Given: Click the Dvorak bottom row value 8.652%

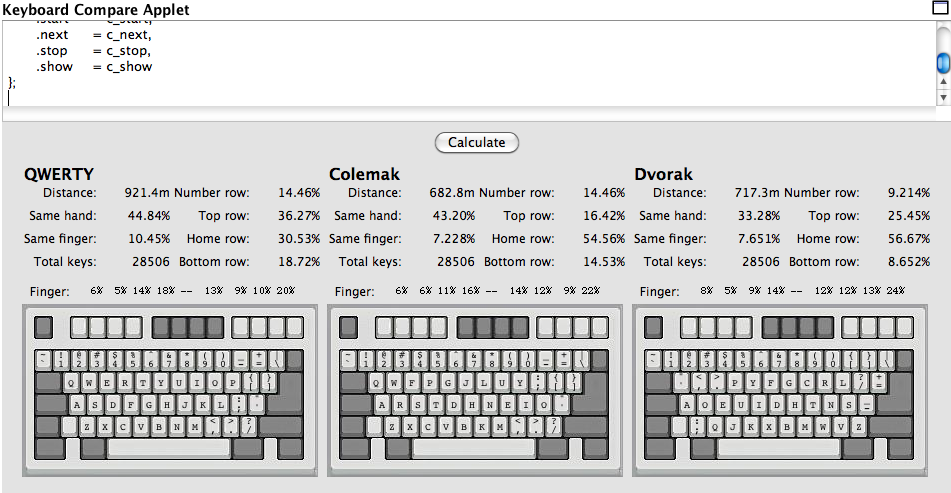Looking at the screenshot, I should (x=909, y=262).
